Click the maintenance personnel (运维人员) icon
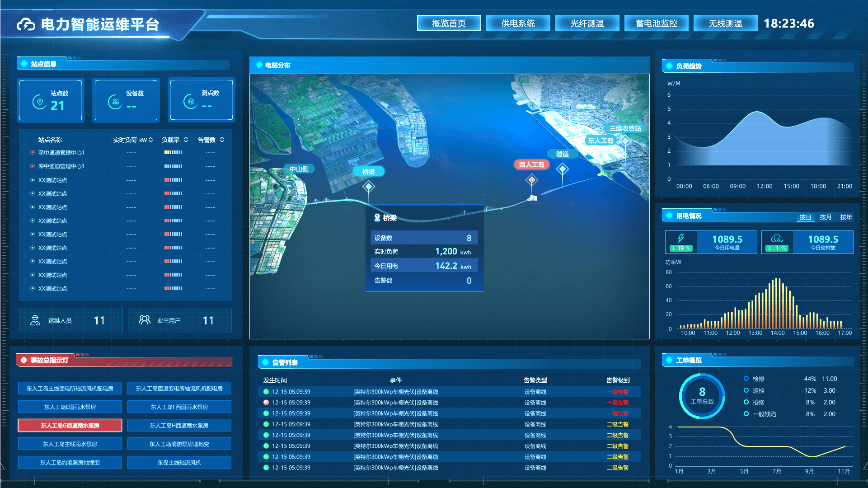 tap(35, 320)
